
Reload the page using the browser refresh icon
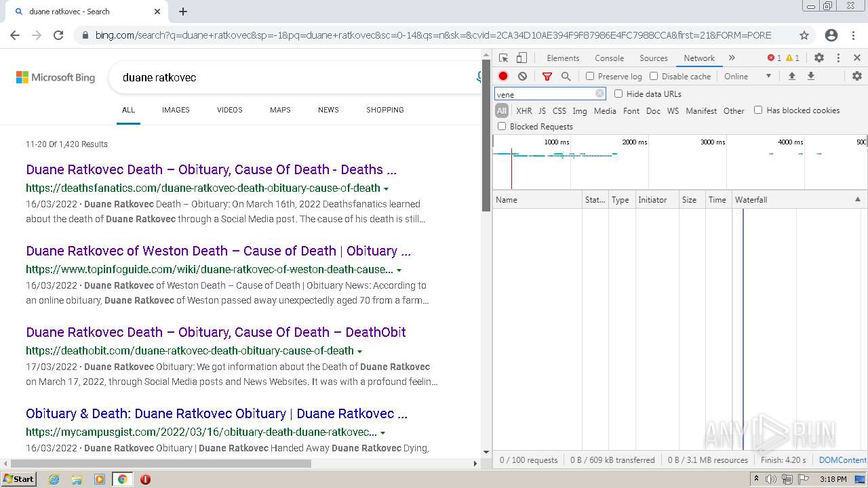(58, 35)
